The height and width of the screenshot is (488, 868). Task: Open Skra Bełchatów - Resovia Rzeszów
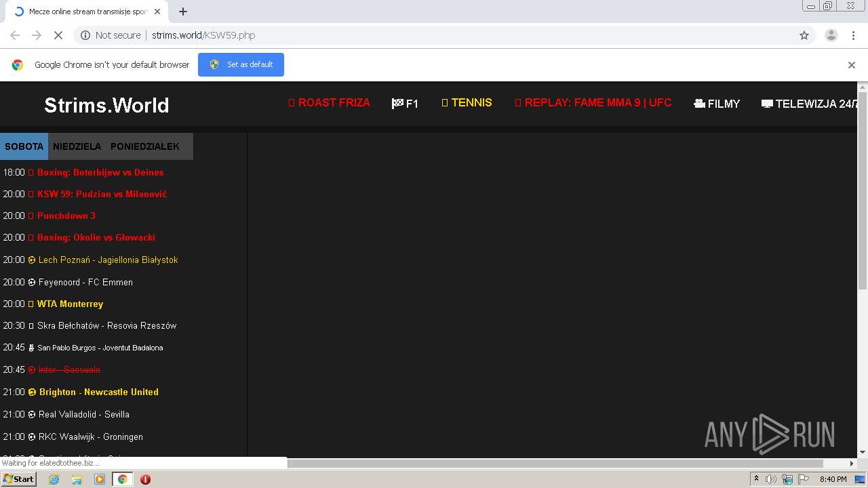107,325
